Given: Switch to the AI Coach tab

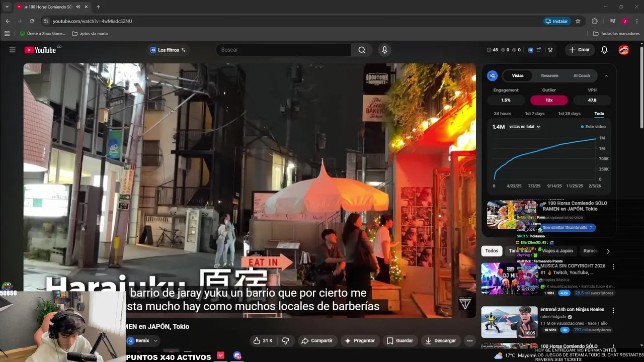Looking at the screenshot, I should (x=582, y=75).
